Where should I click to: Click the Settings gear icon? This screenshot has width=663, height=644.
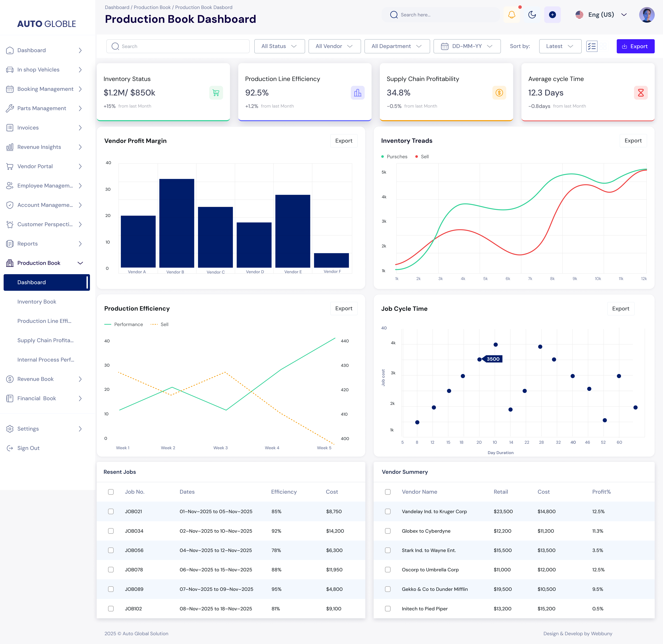point(10,429)
